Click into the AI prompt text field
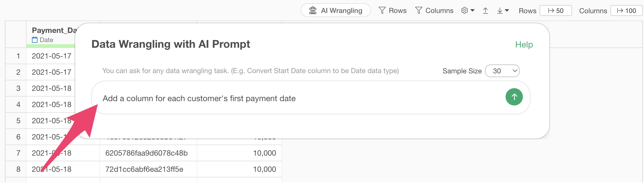Viewport: 644px width, 185px height. click(x=297, y=98)
